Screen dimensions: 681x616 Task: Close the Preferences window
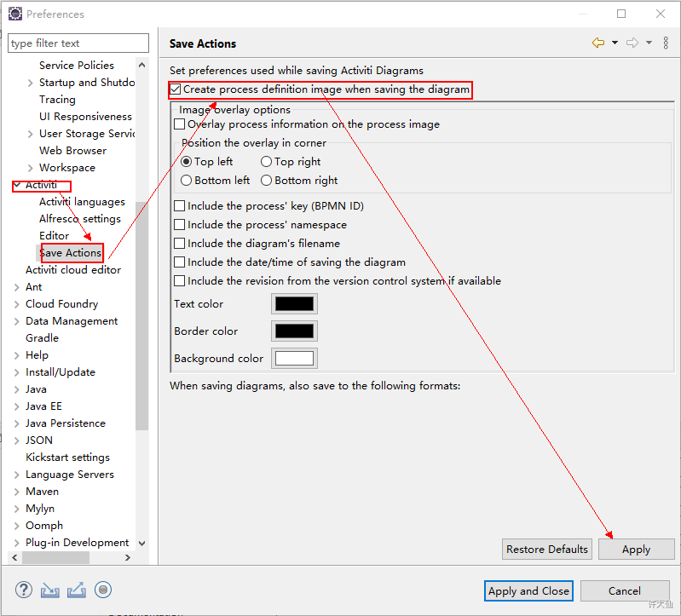661,14
